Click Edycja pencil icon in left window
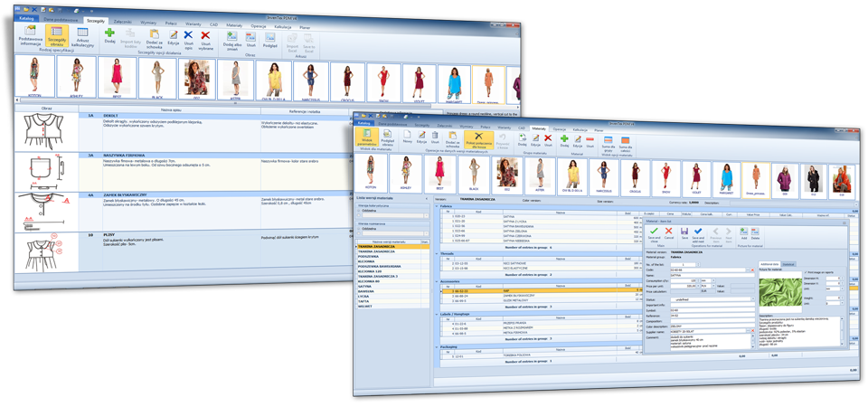Screen dimensions: 868x407 pyautogui.click(x=174, y=38)
